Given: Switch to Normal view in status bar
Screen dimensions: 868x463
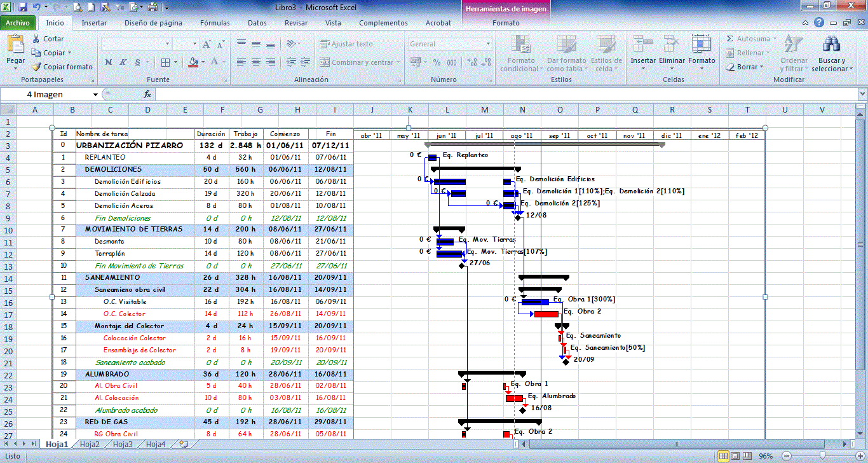Looking at the screenshot, I should 724,456.
